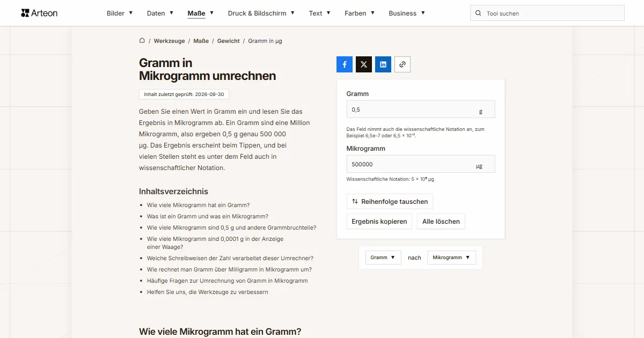The width and height of the screenshot is (644, 338).
Task: Swap the units with Reihenfolge tauschen
Action: click(x=390, y=202)
